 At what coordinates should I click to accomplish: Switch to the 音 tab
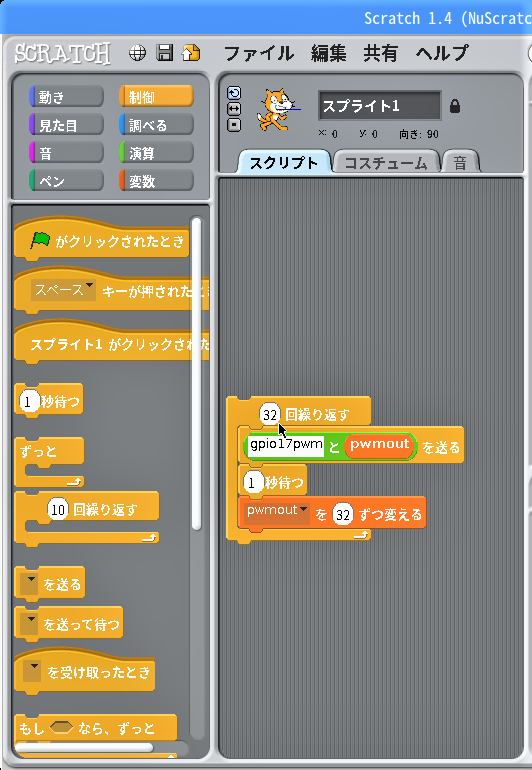pyautogui.click(x=460, y=163)
